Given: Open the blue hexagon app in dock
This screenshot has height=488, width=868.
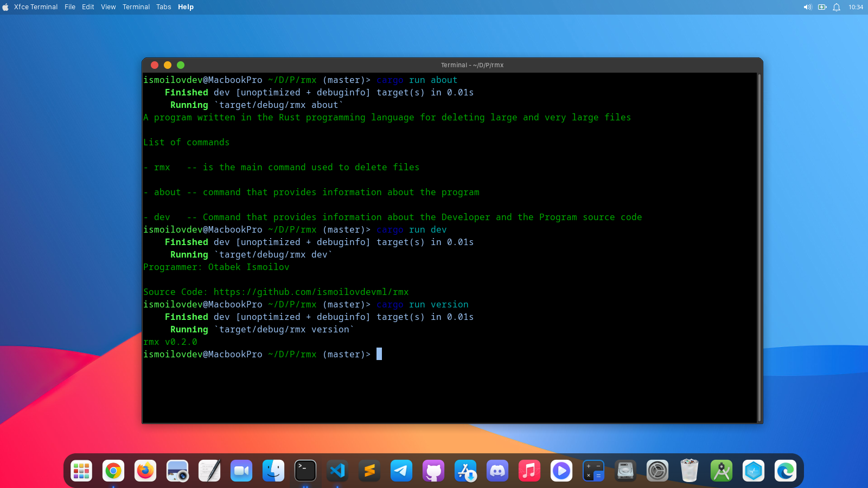Looking at the screenshot, I should tap(754, 471).
